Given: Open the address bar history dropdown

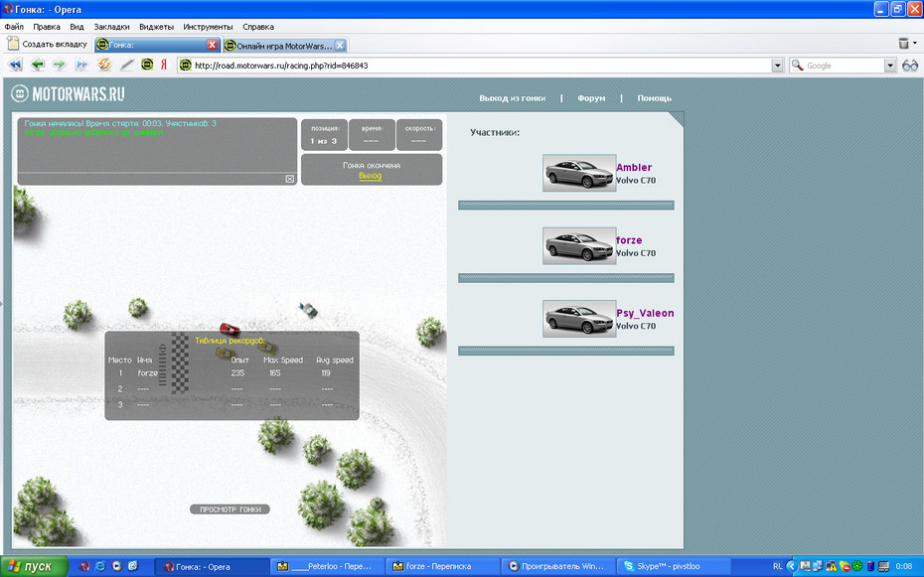Looking at the screenshot, I should click(778, 66).
